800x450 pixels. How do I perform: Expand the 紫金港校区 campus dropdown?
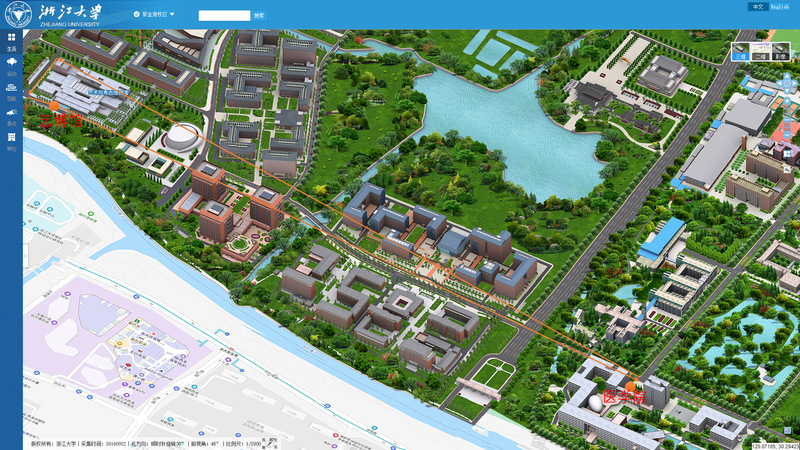point(172,15)
